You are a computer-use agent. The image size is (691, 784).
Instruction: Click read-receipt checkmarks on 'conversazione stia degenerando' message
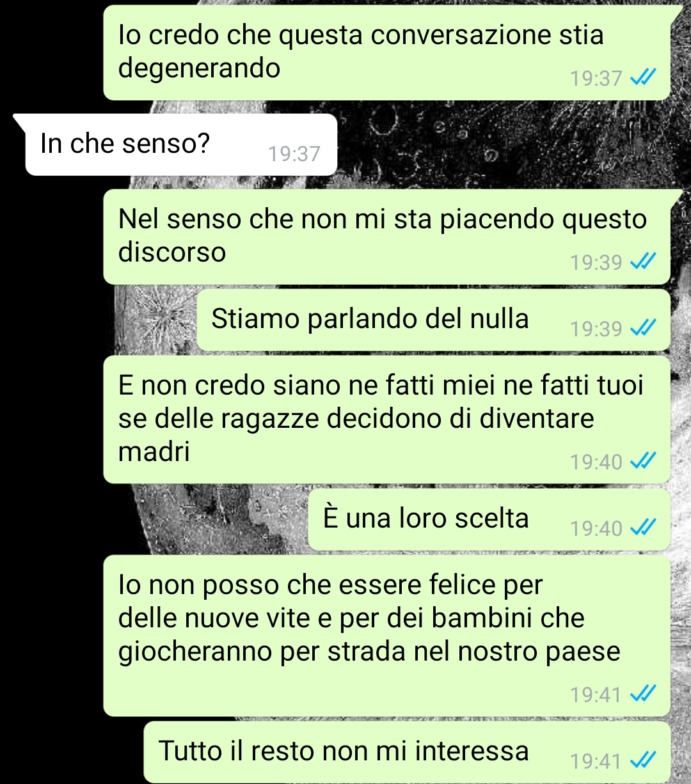tap(642, 78)
